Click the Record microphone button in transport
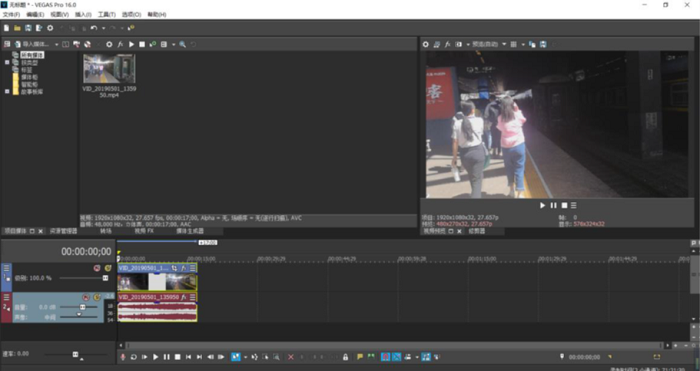The height and width of the screenshot is (371, 700). [x=123, y=357]
